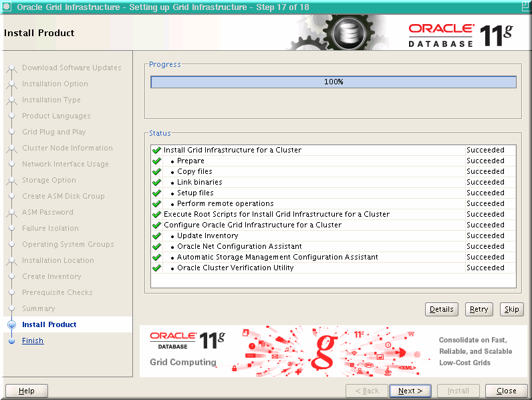
Task: Go back with the Back button
Action: [367, 391]
